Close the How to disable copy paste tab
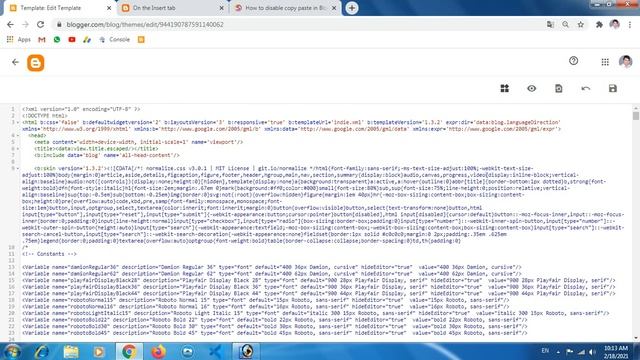Viewport: 640px width, 360px height. click(334, 8)
